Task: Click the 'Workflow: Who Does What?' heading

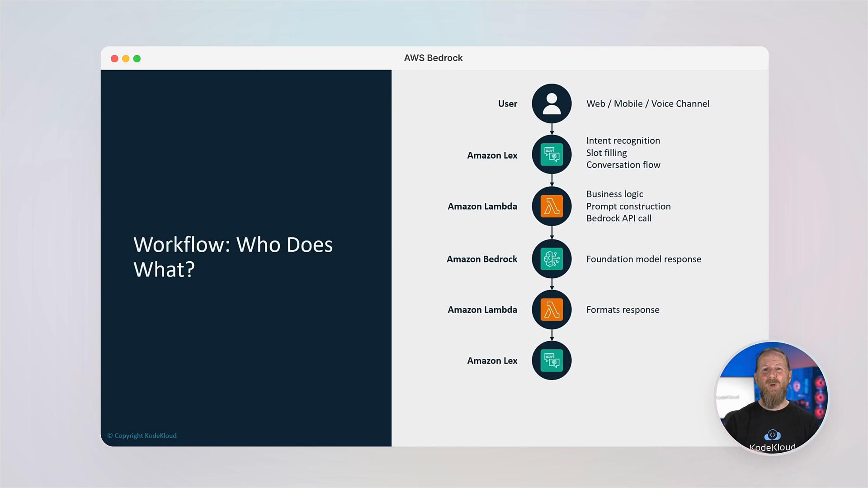Action: pyautogui.click(x=233, y=257)
